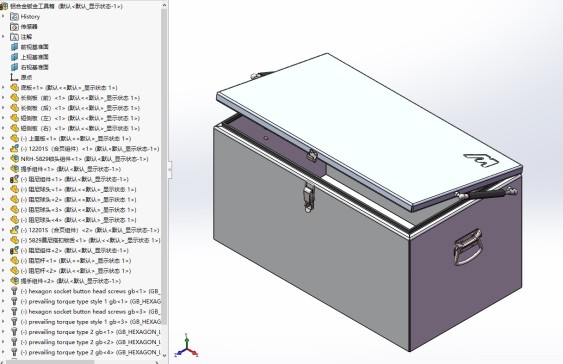Click part icon of 阻尼球头<1>

14,189
